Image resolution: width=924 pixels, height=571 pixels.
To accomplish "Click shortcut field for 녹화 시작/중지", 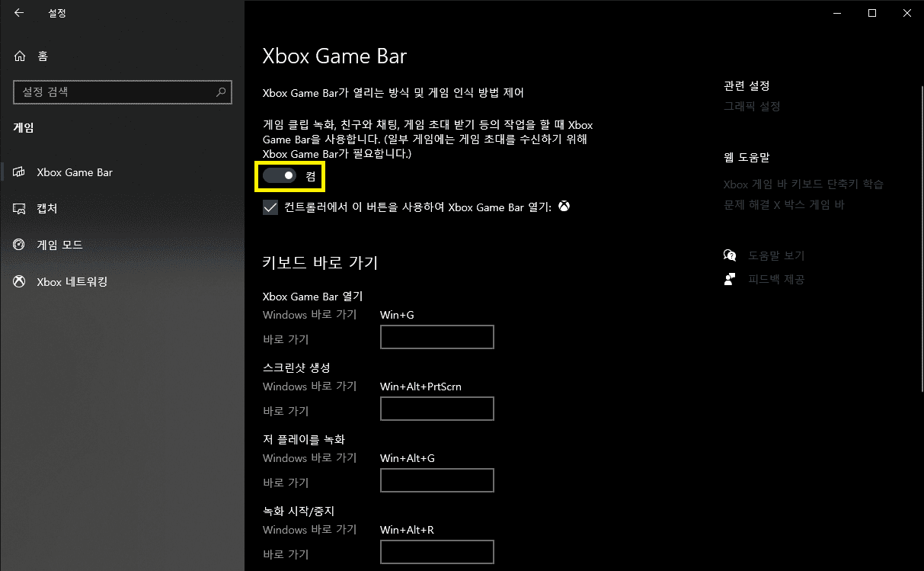I will [436, 552].
